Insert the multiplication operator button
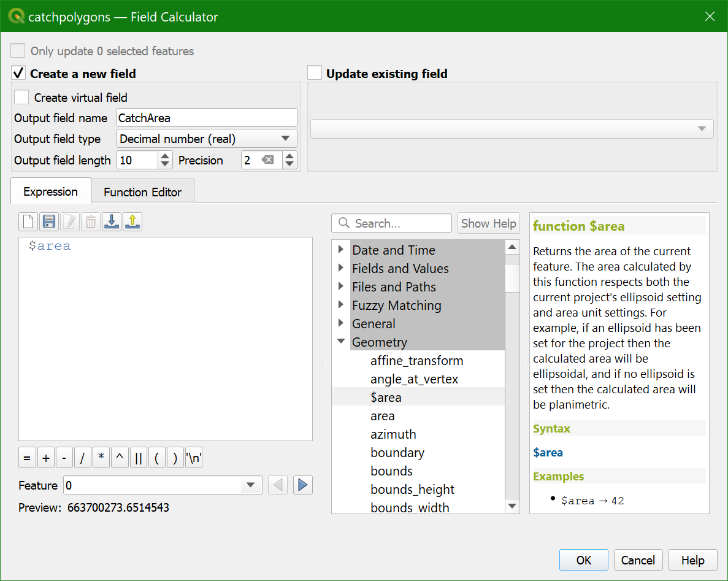The height and width of the screenshot is (581, 728). 101,458
